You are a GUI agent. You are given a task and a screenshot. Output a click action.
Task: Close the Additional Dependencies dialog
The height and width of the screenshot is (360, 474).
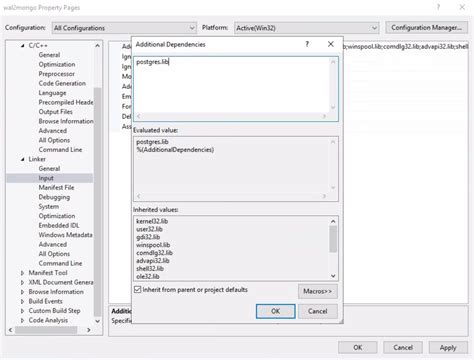(x=330, y=44)
